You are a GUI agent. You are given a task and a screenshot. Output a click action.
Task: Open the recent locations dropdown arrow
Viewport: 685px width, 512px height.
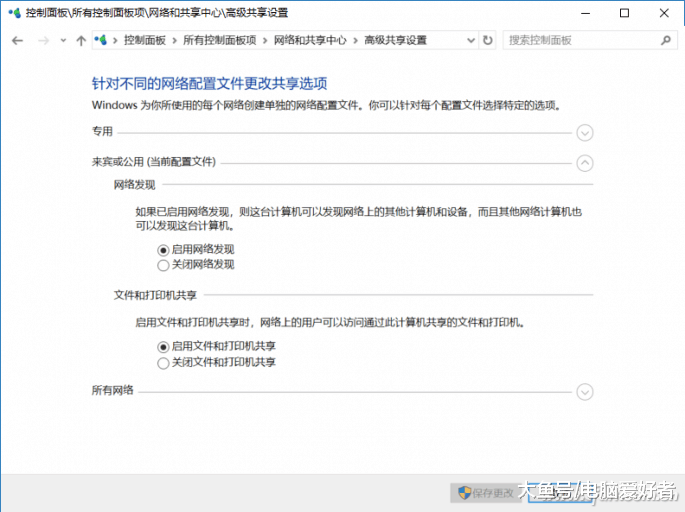click(63, 41)
